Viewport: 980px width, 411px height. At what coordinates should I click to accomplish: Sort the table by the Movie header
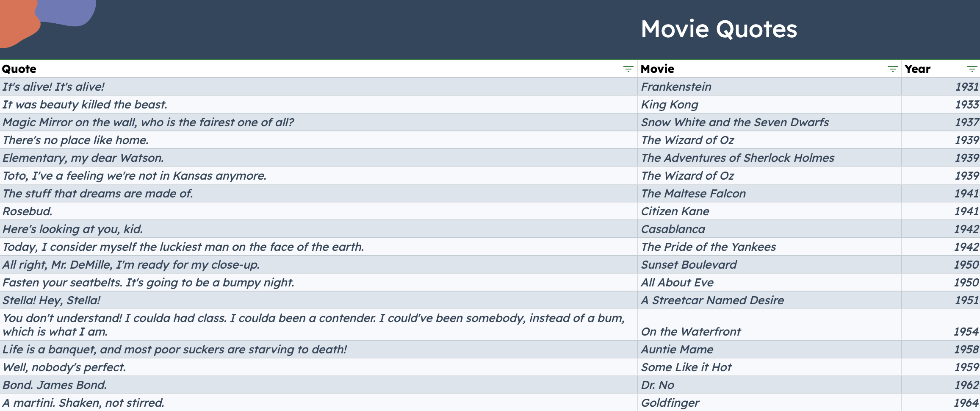coord(657,69)
